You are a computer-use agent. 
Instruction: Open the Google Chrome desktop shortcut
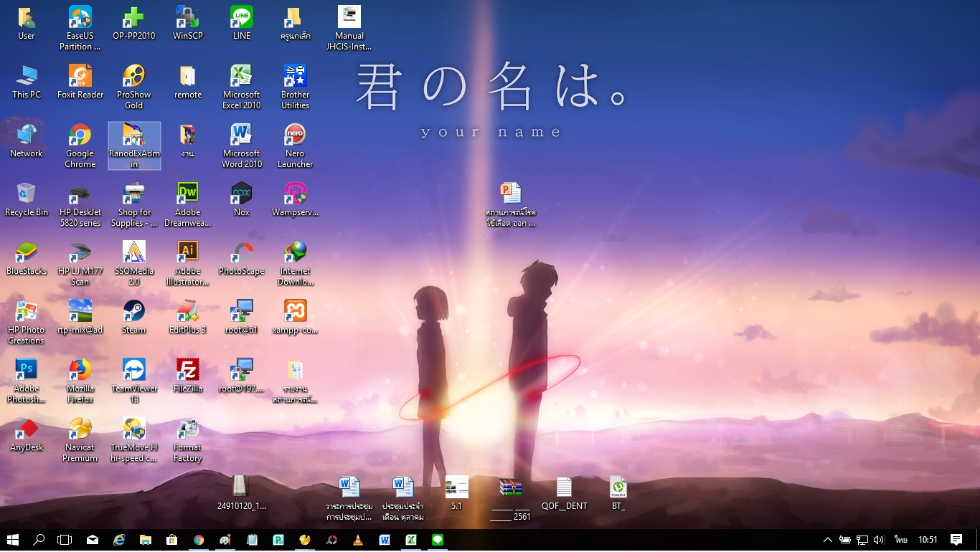80,146
